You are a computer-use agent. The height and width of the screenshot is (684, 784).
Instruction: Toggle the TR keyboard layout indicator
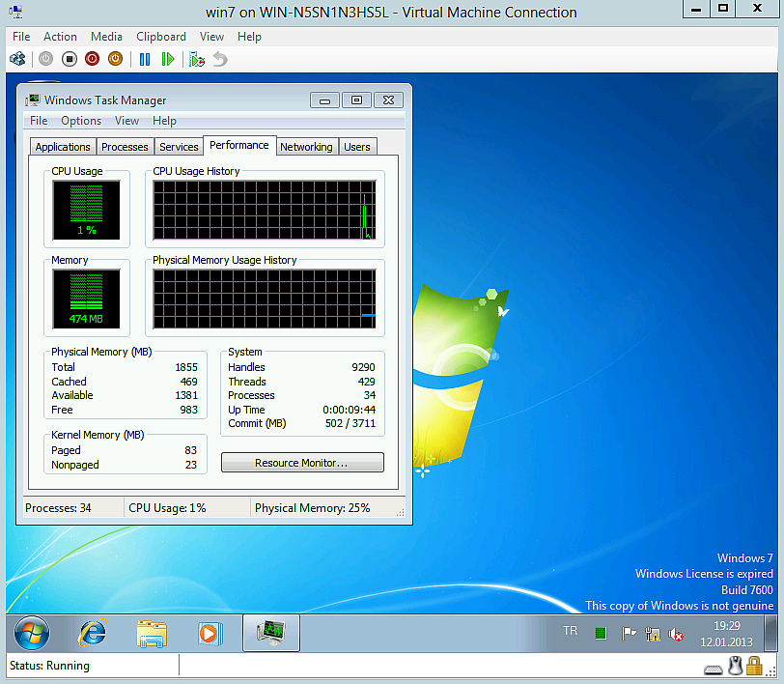point(570,630)
